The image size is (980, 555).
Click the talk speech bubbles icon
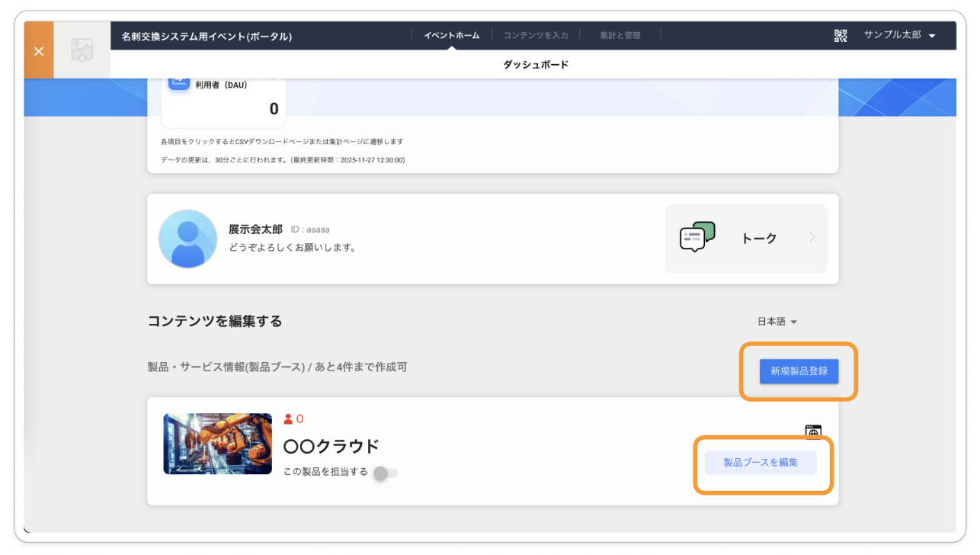[x=697, y=237]
